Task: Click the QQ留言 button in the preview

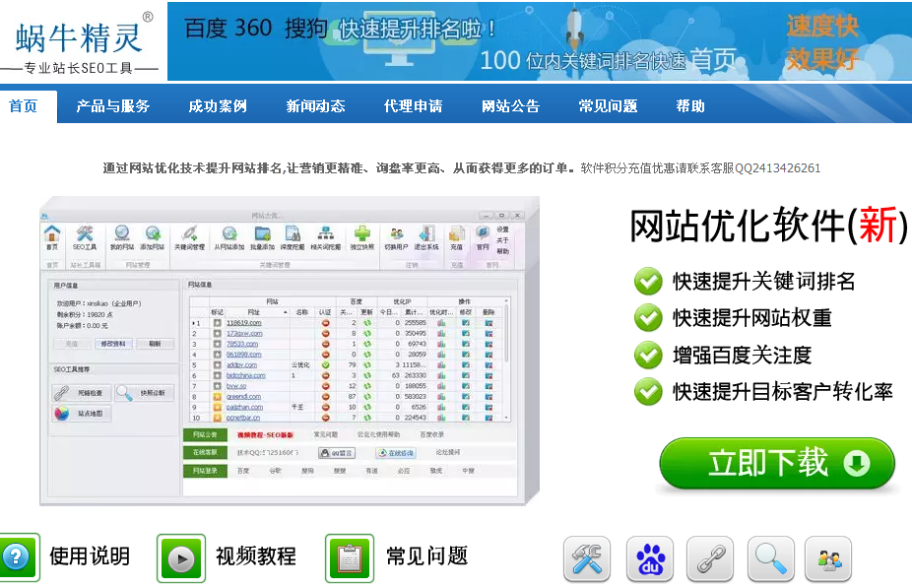Action: point(338,453)
